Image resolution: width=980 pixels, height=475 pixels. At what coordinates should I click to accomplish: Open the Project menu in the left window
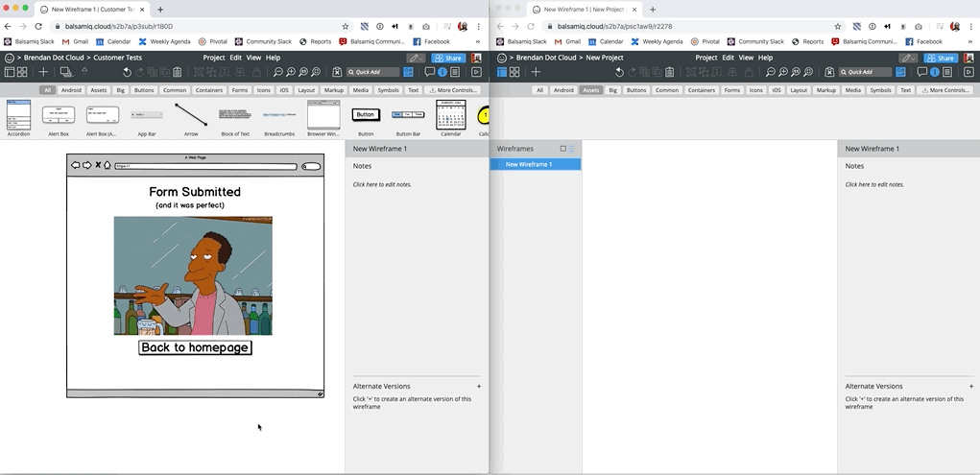213,58
